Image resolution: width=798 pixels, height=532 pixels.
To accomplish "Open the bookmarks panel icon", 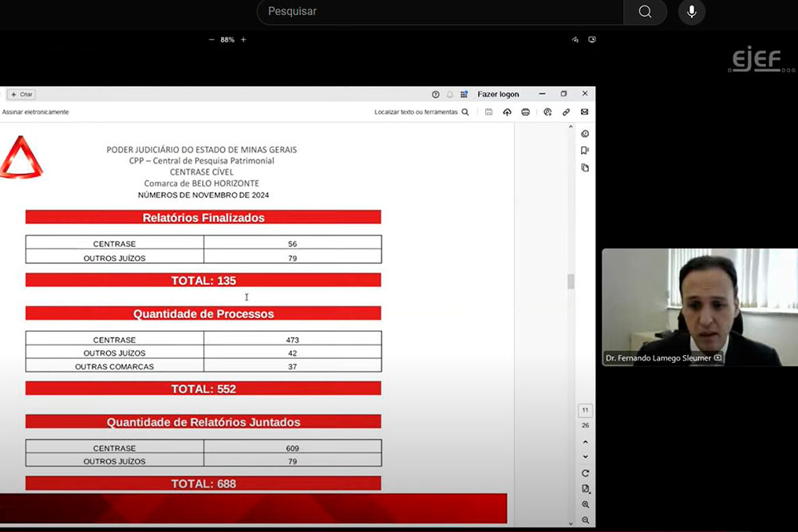I will pos(585,151).
